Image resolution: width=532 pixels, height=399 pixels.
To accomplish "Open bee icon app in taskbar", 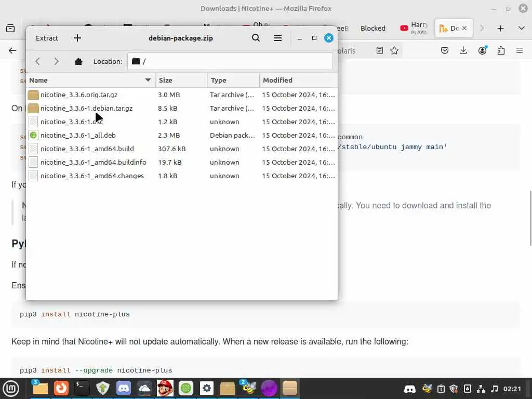I will [x=248, y=389].
